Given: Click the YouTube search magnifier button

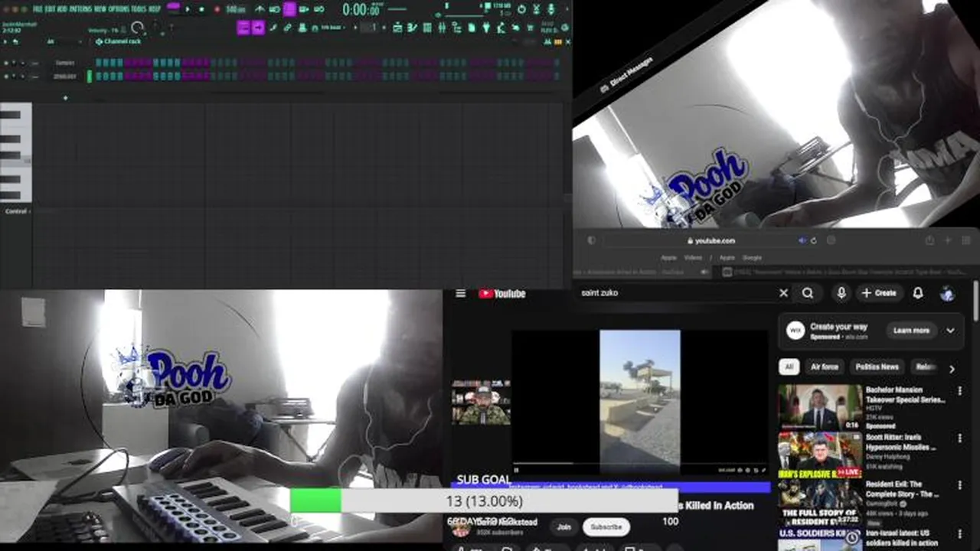Looking at the screenshot, I should coord(808,293).
